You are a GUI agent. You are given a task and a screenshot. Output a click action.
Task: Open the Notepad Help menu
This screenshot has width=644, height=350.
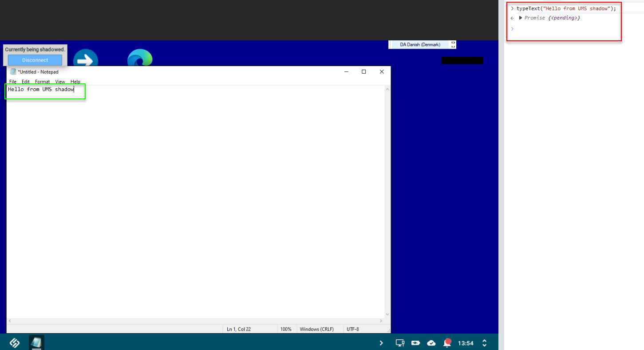click(75, 82)
